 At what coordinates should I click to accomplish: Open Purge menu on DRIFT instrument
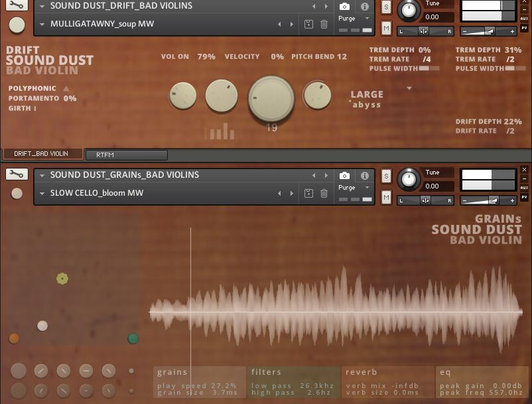coord(354,19)
